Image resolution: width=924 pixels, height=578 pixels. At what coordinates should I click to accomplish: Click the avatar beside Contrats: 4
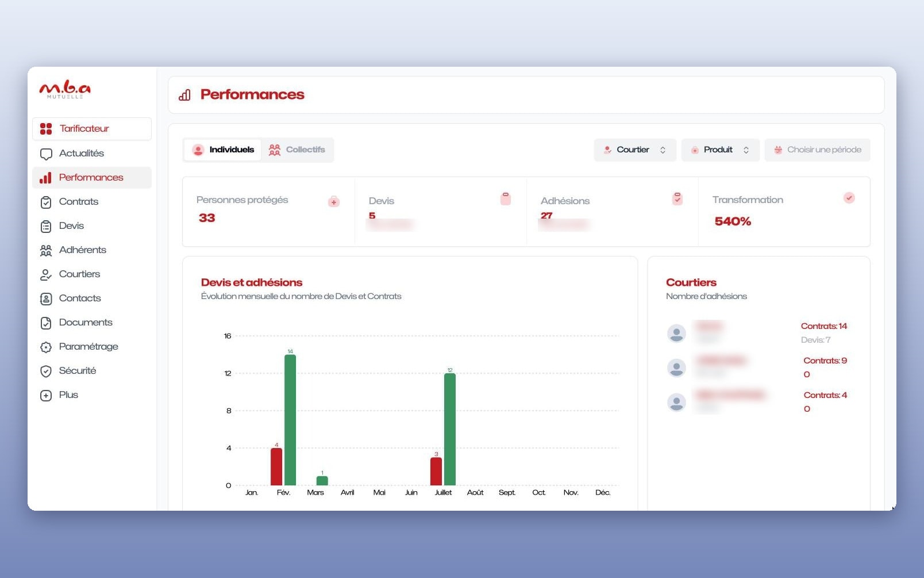(x=676, y=402)
